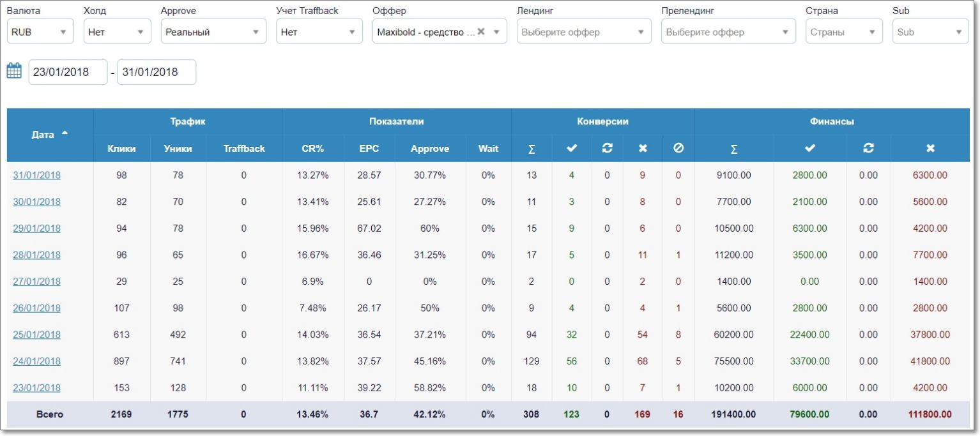Sort by the Конверсии sum (Σ) column
This screenshot has height=436, width=980.
532,149
